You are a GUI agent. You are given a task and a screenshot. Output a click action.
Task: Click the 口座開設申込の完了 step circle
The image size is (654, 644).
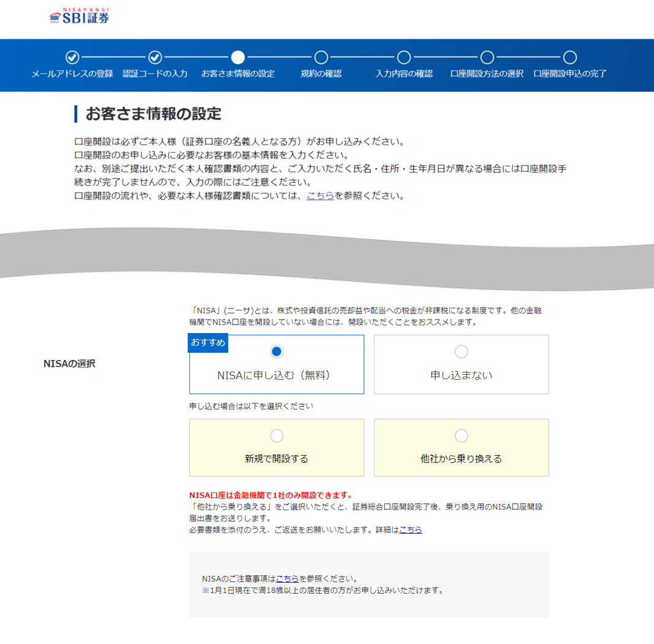coord(569,57)
